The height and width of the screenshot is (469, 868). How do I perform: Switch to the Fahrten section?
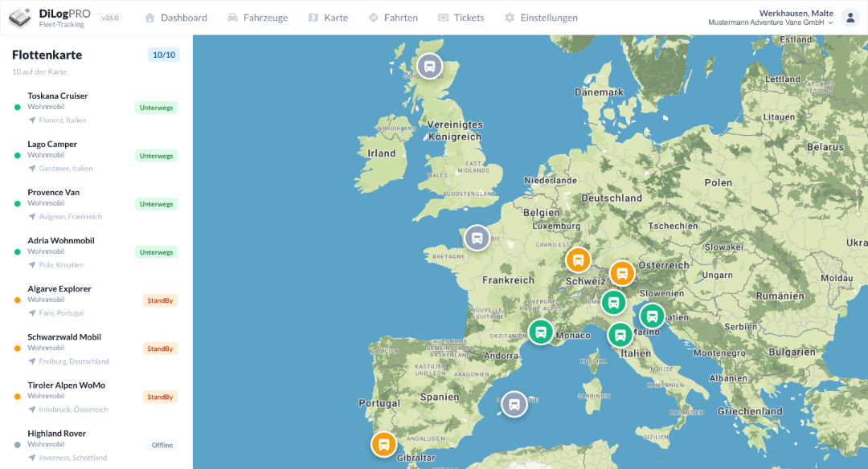(393, 17)
